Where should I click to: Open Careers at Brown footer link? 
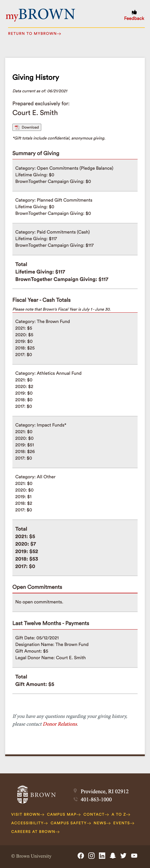35,832
